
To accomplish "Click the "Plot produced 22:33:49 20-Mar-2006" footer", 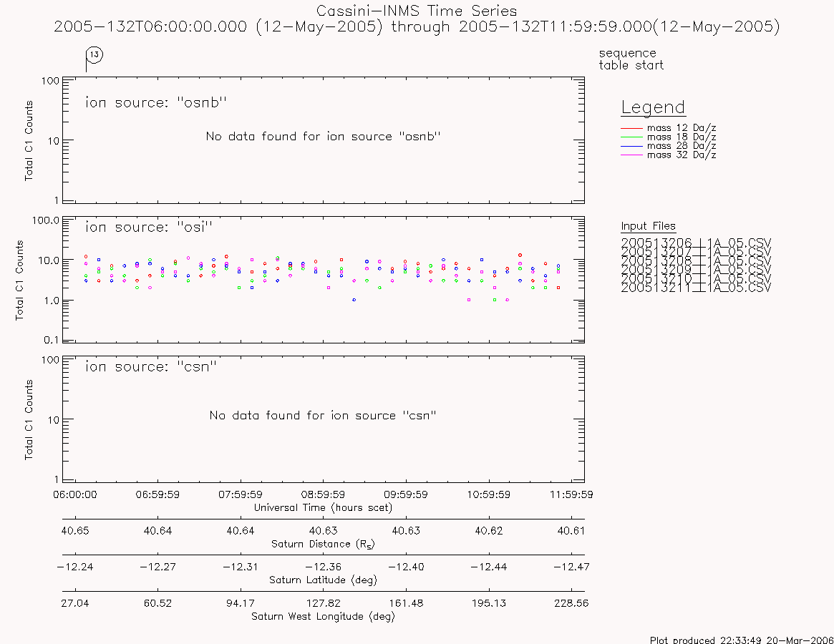I will click(x=742, y=640).
